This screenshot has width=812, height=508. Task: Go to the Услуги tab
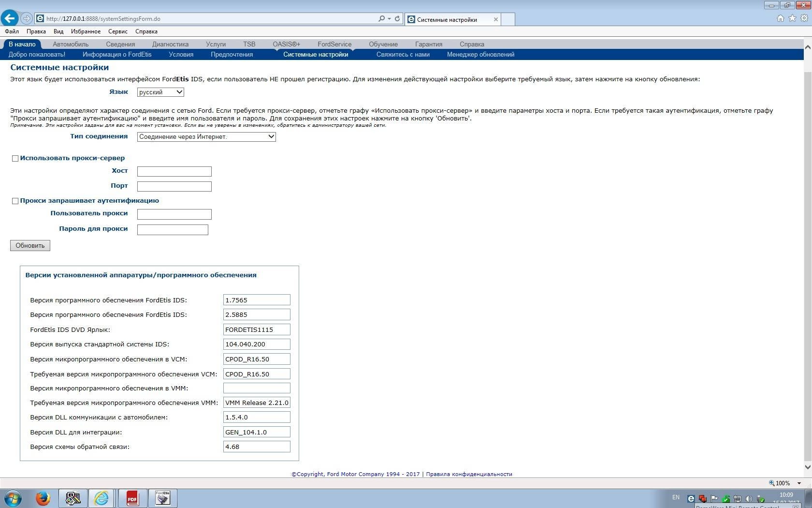216,44
